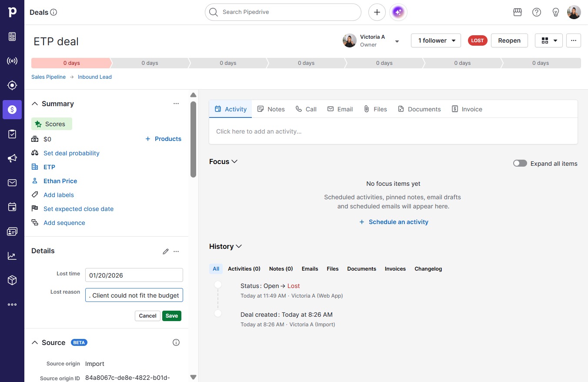588x382 pixels.
Task: Open the Projects clipboard sidebar icon
Action: coord(12,134)
